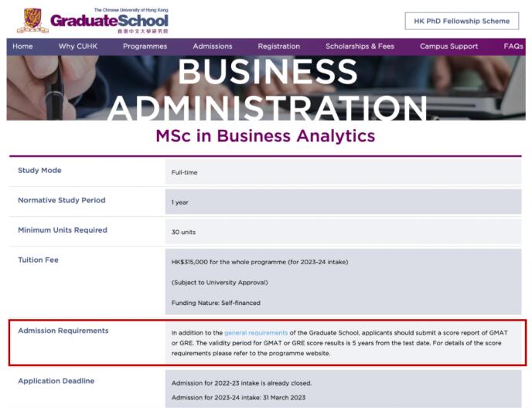Click the CUHK crest logo
This screenshot has width=532, height=411.
(x=32, y=21)
